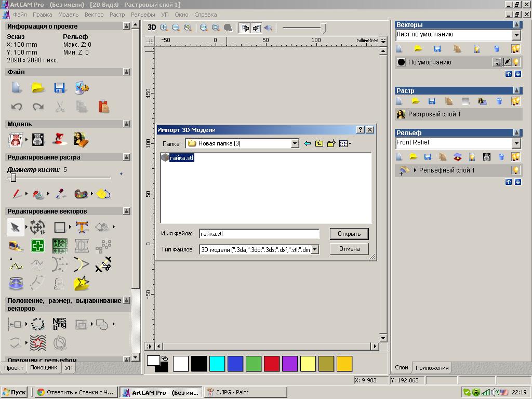Screen dimensions: 532x399
Task: Switch to the Приложения tab
Action: tap(432, 368)
